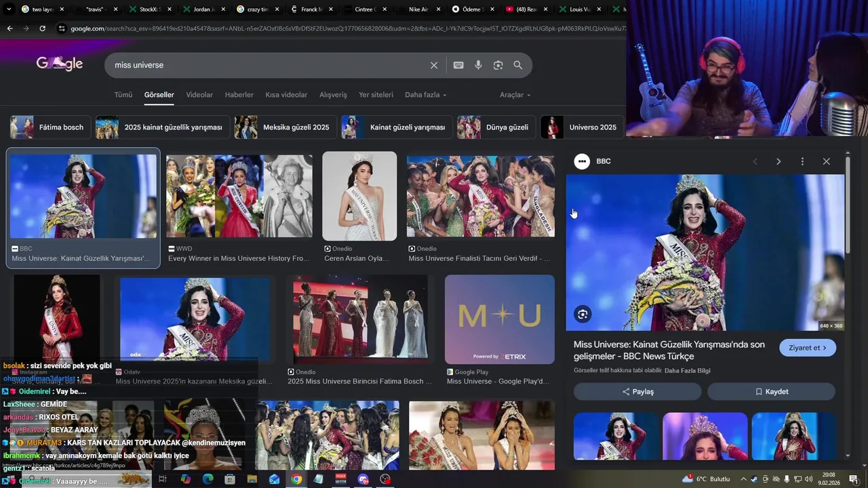Click the Kaydet save button
Image resolution: width=868 pixels, height=488 pixels.
[772, 392]
